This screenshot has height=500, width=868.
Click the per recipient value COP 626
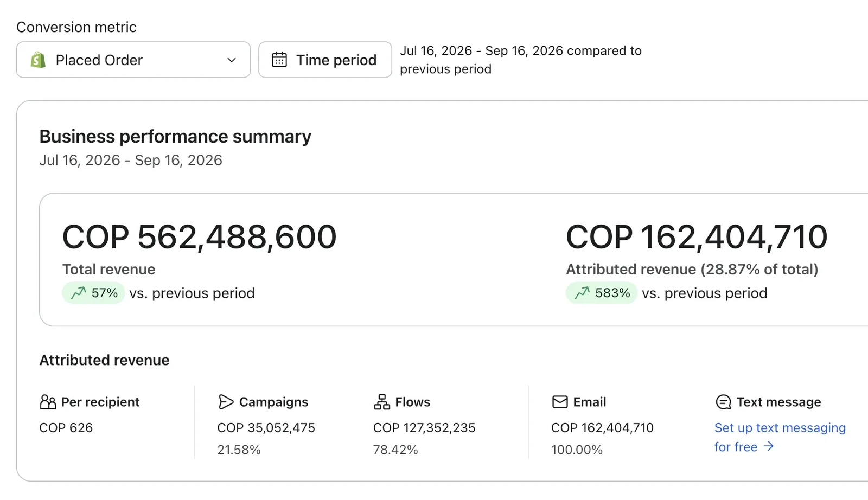coord(66,428)
